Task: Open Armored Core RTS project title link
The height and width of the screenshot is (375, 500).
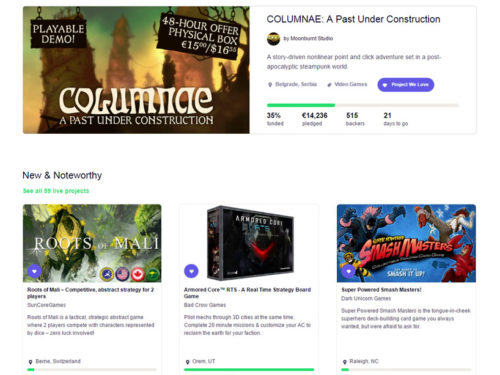Action: (247, 293)
